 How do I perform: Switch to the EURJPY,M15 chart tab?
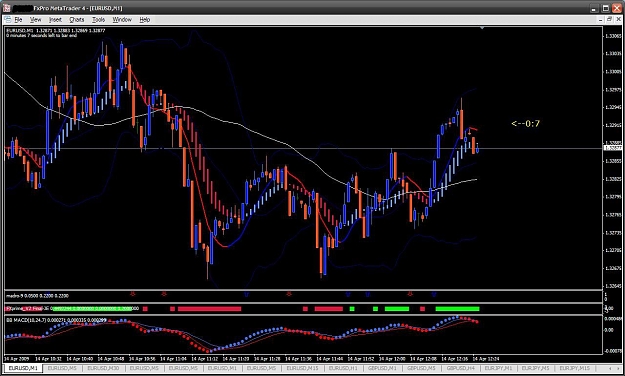click(574, 368)
